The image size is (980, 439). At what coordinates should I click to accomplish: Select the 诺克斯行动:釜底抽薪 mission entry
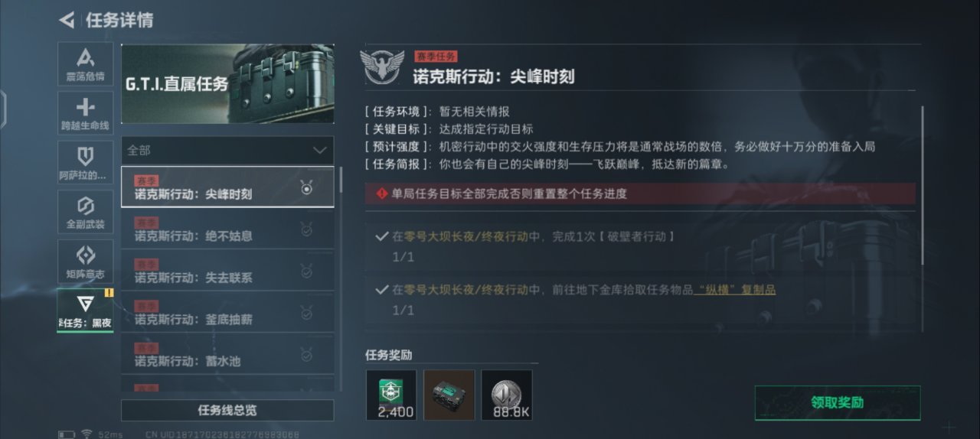coord(227,312)
